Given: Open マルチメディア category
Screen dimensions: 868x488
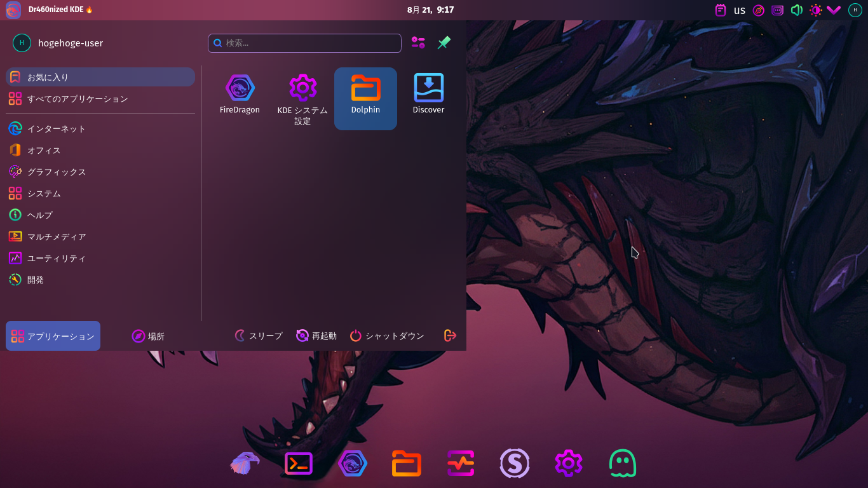Looking at the screenshot, I should click(x=100, y=236).
